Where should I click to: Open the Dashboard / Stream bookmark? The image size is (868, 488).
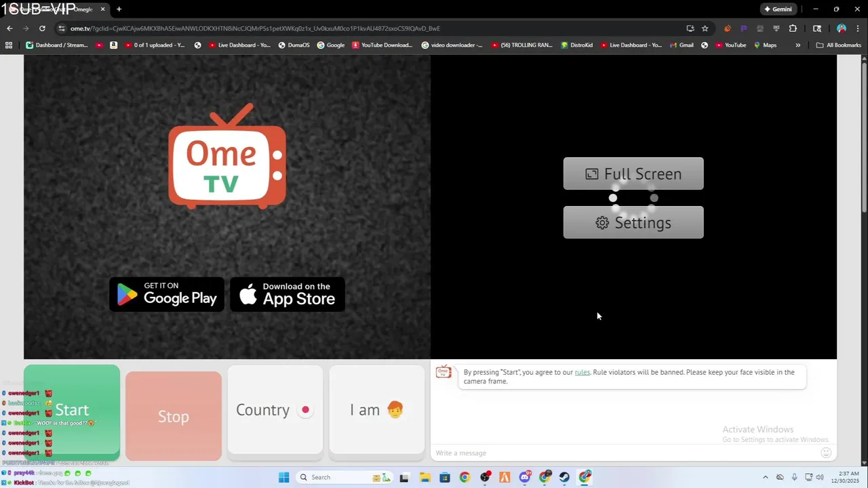[57, 45]
